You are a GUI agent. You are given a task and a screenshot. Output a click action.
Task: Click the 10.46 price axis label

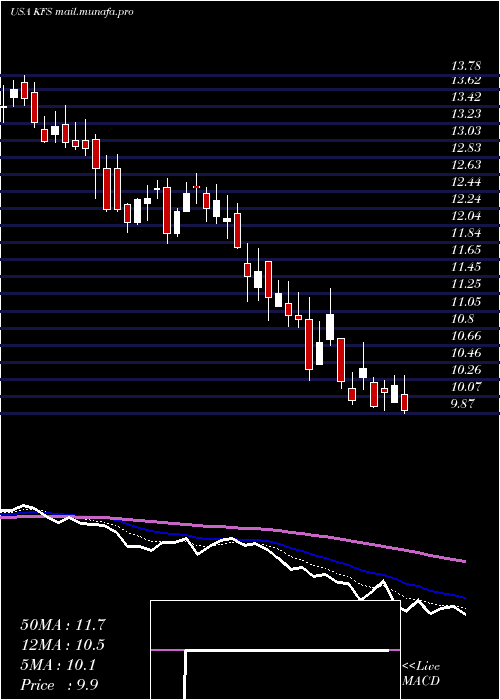pyautogui.click(x=466, y=353)
